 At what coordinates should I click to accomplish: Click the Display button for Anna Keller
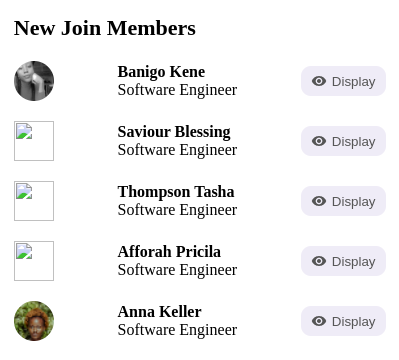(343, 321)
